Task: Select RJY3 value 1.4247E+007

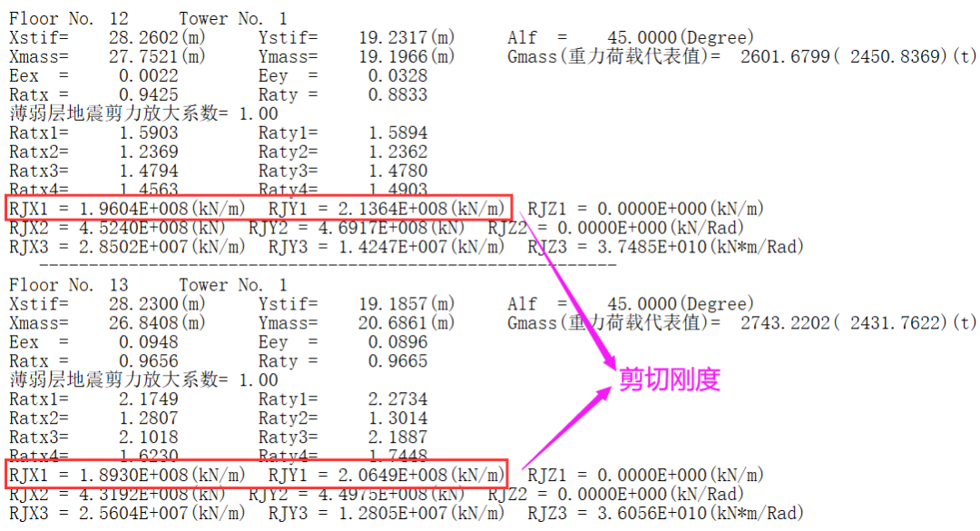Action: click(x=393, y=247)
